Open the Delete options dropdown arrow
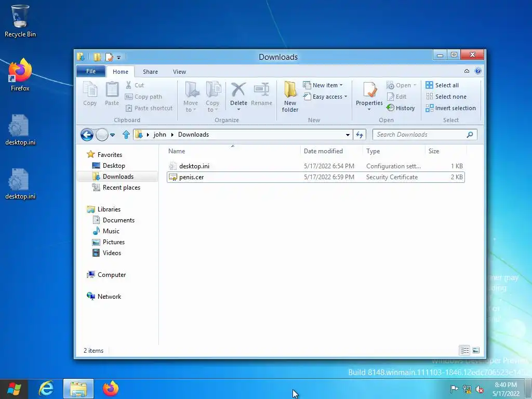 pos(238,110)
